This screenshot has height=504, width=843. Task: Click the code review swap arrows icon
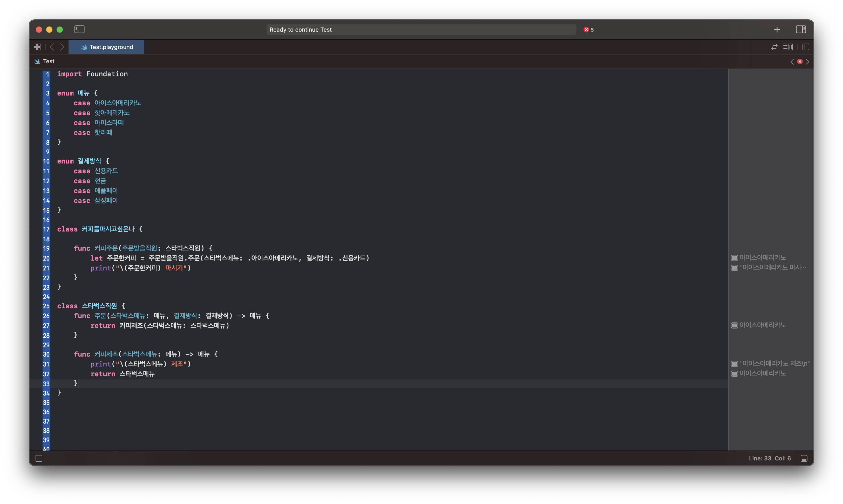coord(774,47)
